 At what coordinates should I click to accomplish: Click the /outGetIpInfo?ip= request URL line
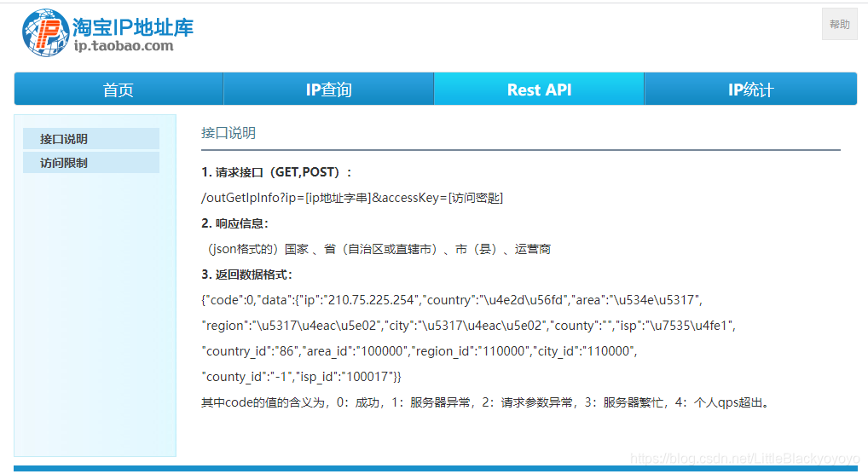352,198
